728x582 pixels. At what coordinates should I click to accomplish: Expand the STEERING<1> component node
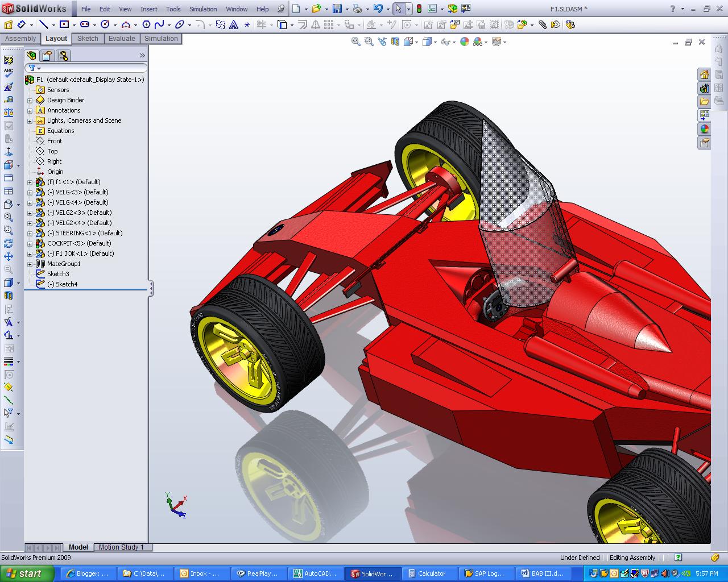pyautogui.click(x=30, y=233)
